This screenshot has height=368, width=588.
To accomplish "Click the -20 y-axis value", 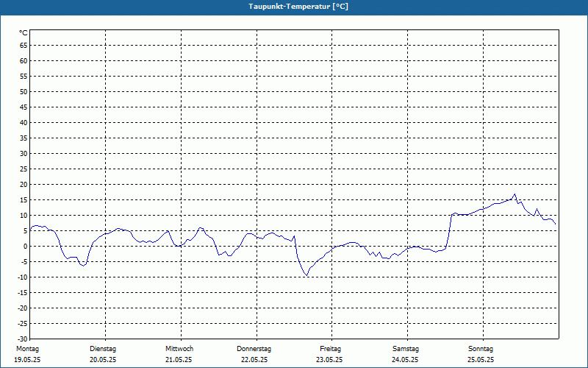I will click(x=23, y=308).
